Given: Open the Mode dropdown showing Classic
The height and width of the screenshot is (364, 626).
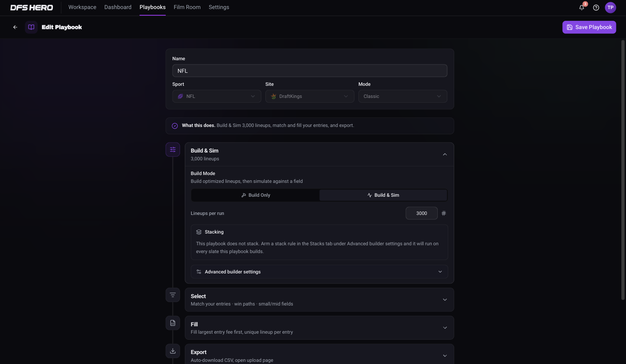Looking at the screenshot, I should coord(403,96).
